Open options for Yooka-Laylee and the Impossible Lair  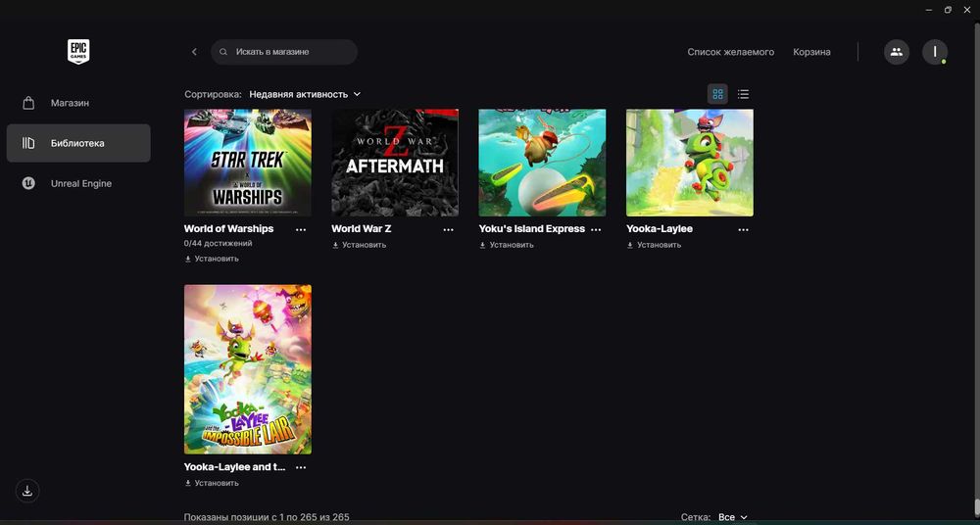pos(301,467)
